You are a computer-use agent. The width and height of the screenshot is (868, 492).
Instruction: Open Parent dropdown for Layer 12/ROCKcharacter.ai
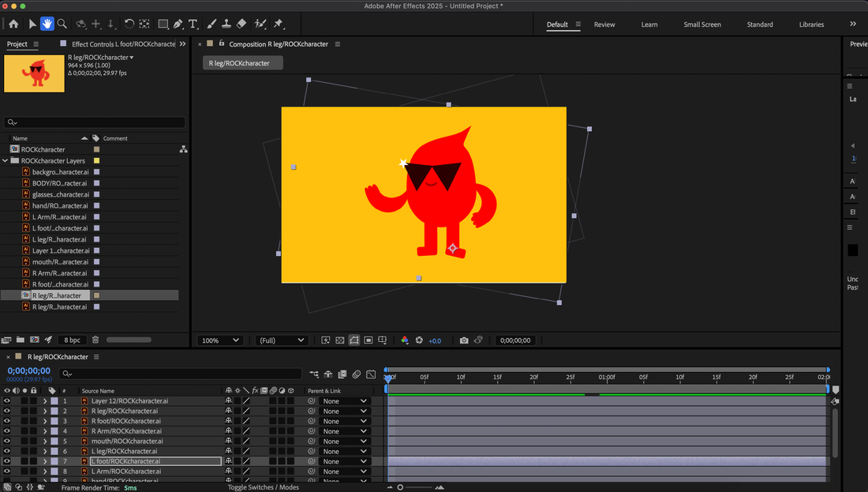(344, 401)
